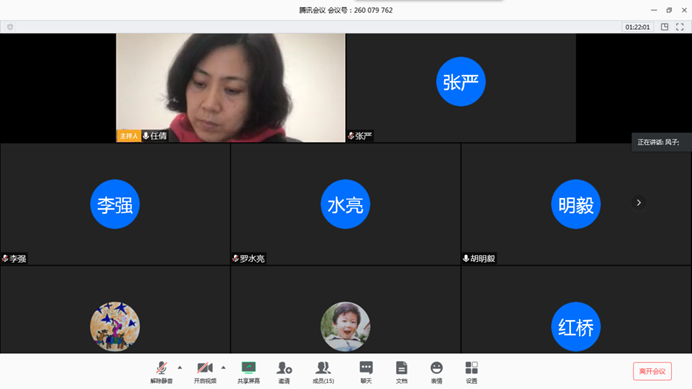Switch the layout view icon near timer
692x389 pixels.
665,27
